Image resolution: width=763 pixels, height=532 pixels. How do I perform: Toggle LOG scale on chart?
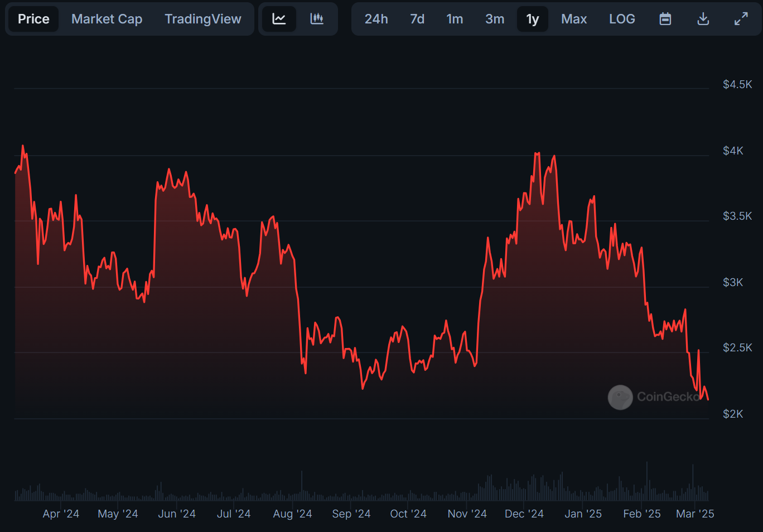[x=622, y=19]
